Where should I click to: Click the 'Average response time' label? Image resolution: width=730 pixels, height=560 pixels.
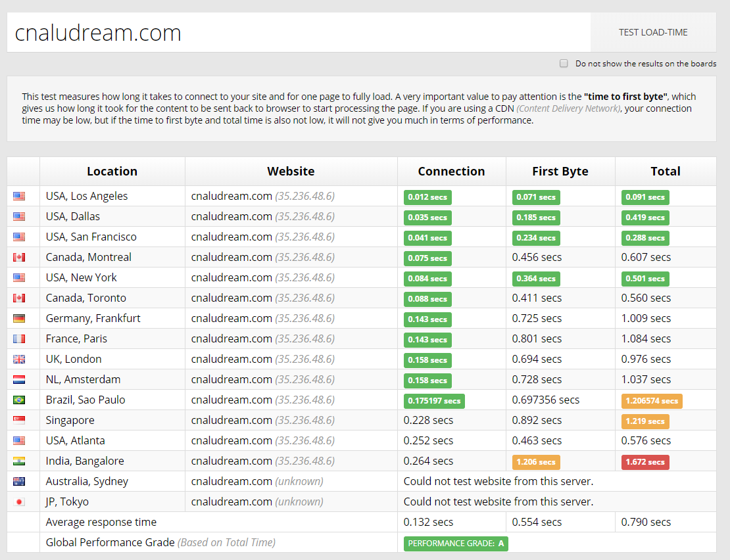(101, 523)
